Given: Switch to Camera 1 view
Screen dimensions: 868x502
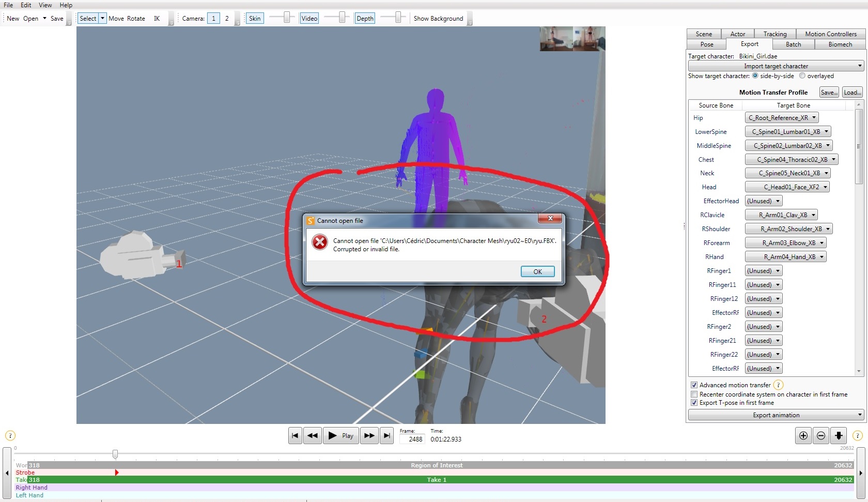Looking at the screenshot, I should click(x=213, y=19).
